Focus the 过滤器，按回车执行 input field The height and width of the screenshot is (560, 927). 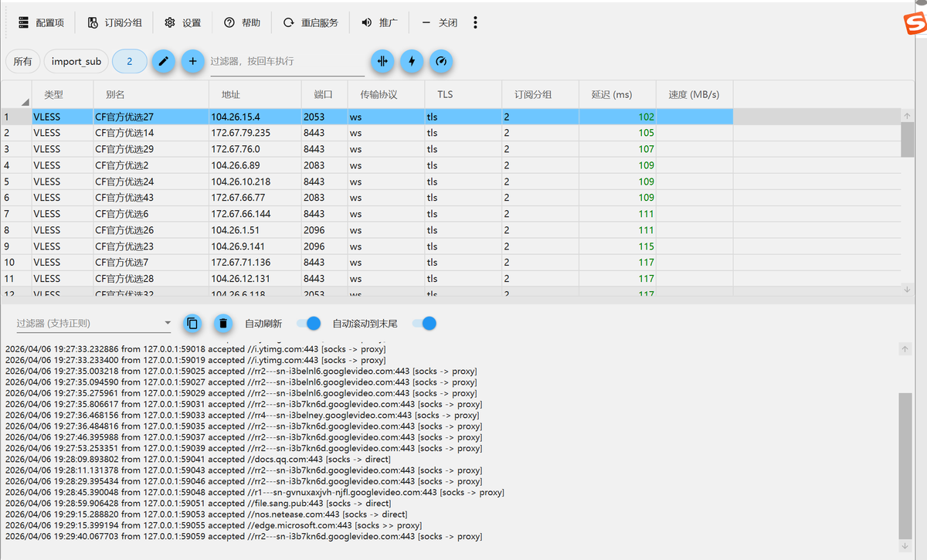[x=287, y=62]
